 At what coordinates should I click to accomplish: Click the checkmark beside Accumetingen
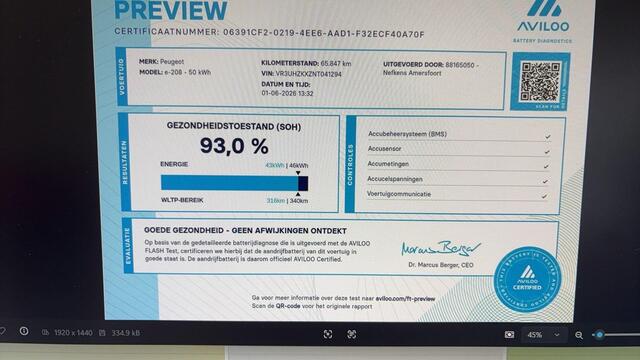coord(546,167)
